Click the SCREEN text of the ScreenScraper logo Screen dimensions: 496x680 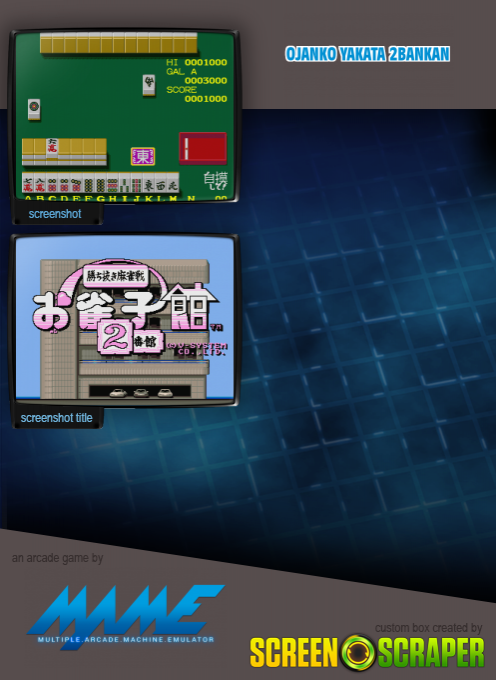point(294,652)
